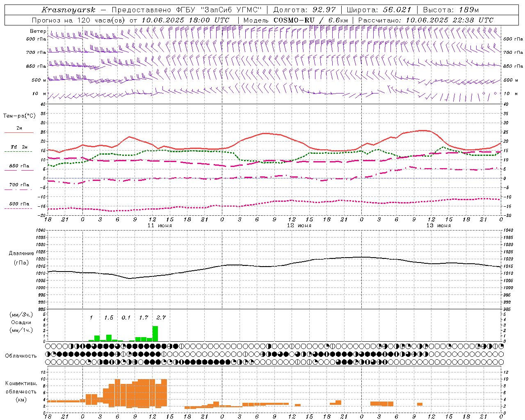Select the Прогноз на 120 часа(ов) text
Viewport: 525px width, 420px height.
point(79,20)
